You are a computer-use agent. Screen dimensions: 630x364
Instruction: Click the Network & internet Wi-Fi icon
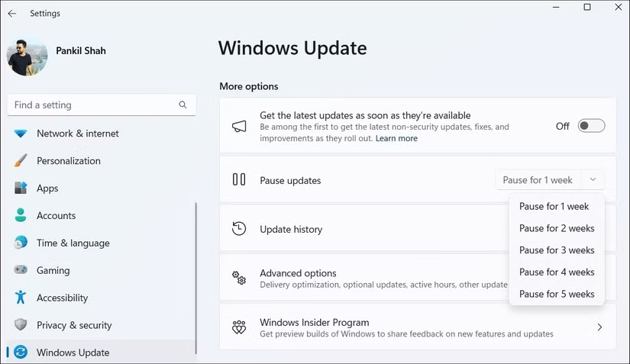(x=21, y=134)
